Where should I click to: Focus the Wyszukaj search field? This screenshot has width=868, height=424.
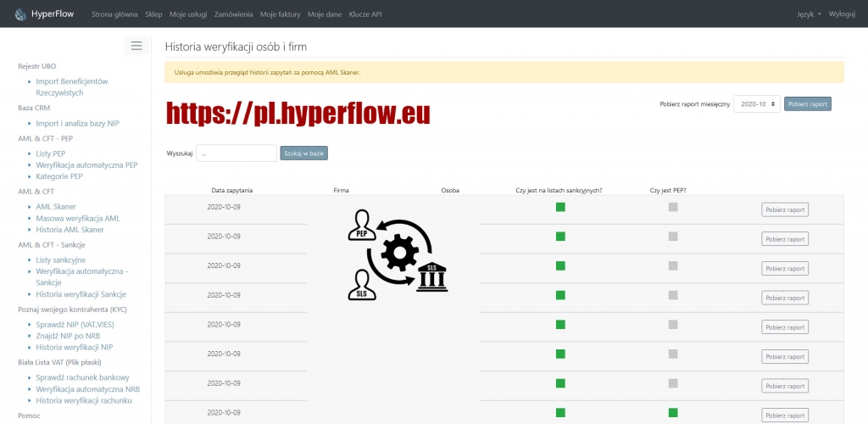(x=236, y=153)
